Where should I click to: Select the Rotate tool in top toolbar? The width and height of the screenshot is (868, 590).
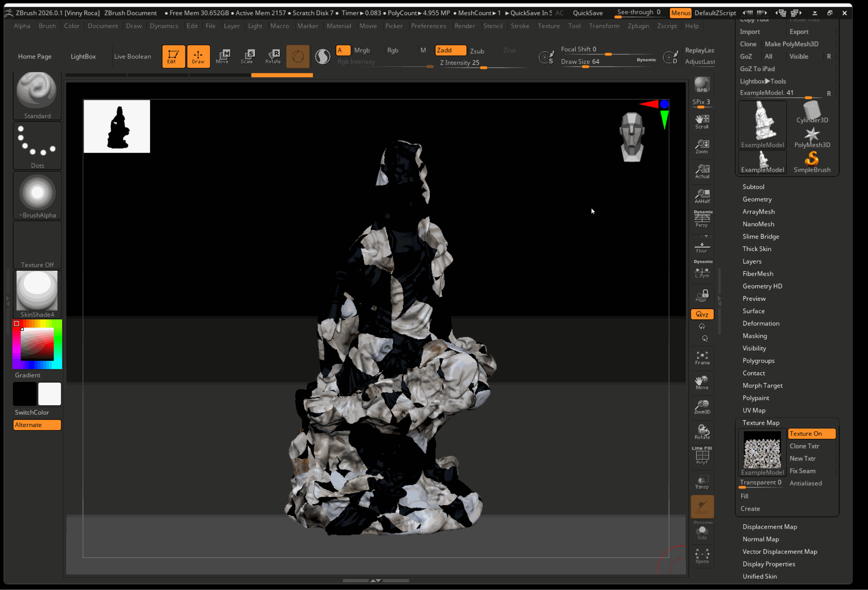click(273, 56)
